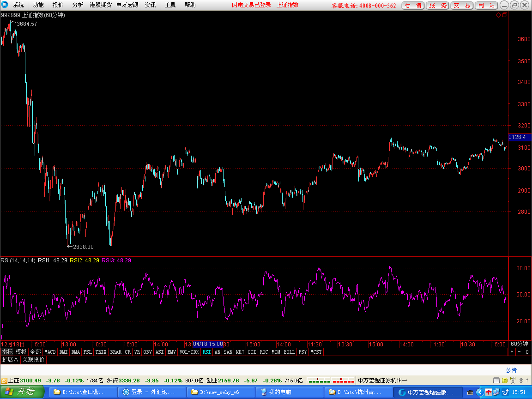Click the red window-restore icon above the chart
This screenshot has height=399, width=532.
[504, 15]
